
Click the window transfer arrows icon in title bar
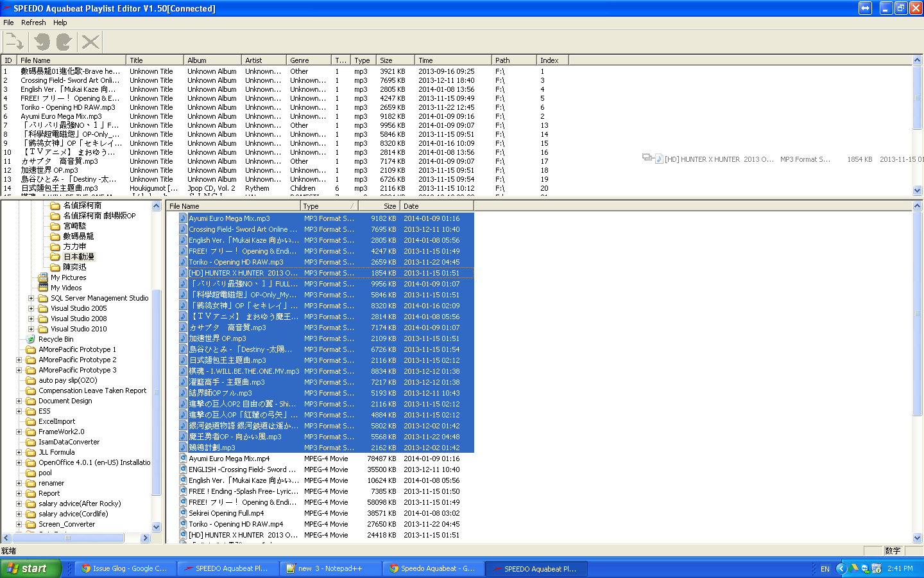[865, 8]
